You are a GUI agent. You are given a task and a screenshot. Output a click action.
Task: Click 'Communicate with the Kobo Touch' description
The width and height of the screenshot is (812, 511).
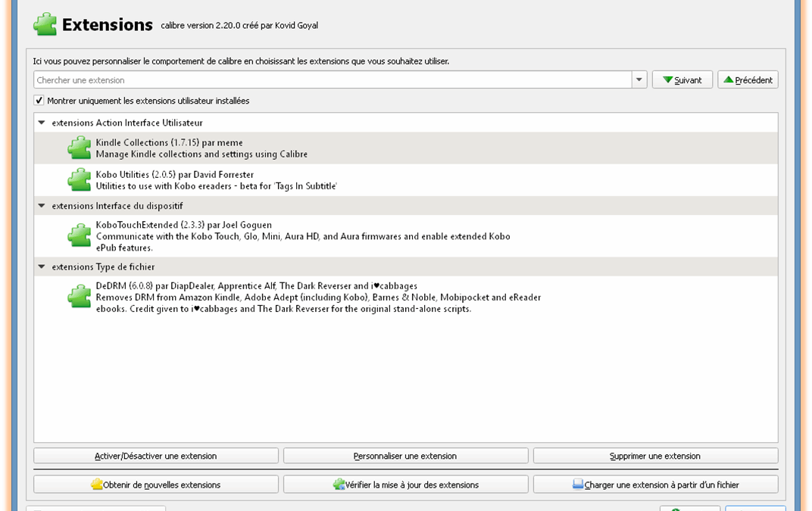(303, 241)
